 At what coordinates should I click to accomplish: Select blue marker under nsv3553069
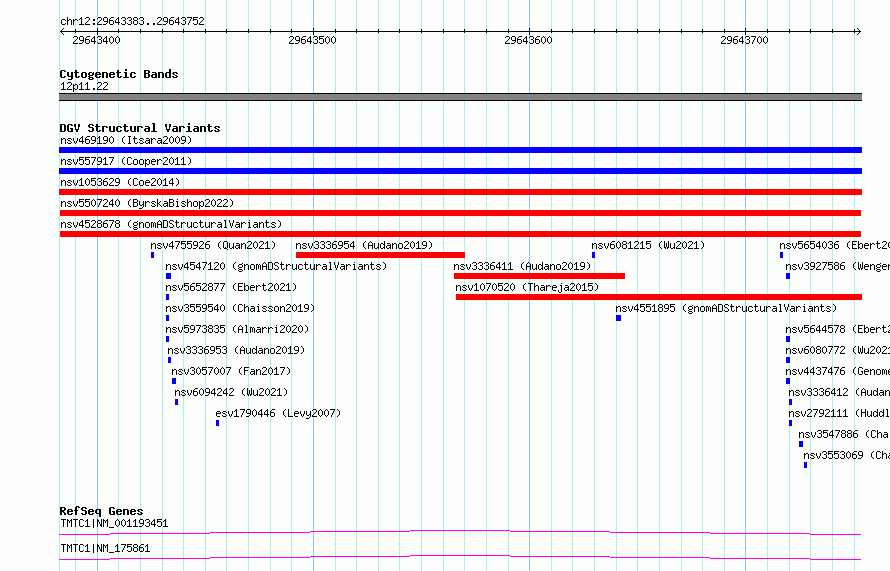805,465
